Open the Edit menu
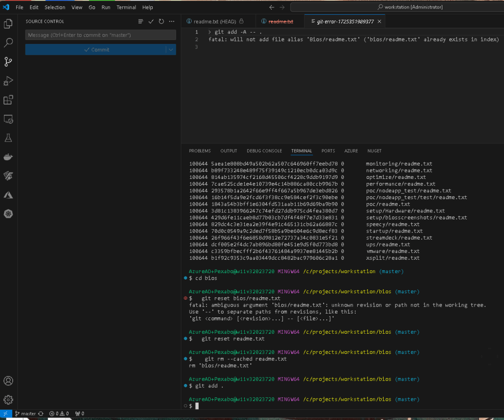Image resolution: width=504 pixels, height=420 pixels. click(34, 7)
